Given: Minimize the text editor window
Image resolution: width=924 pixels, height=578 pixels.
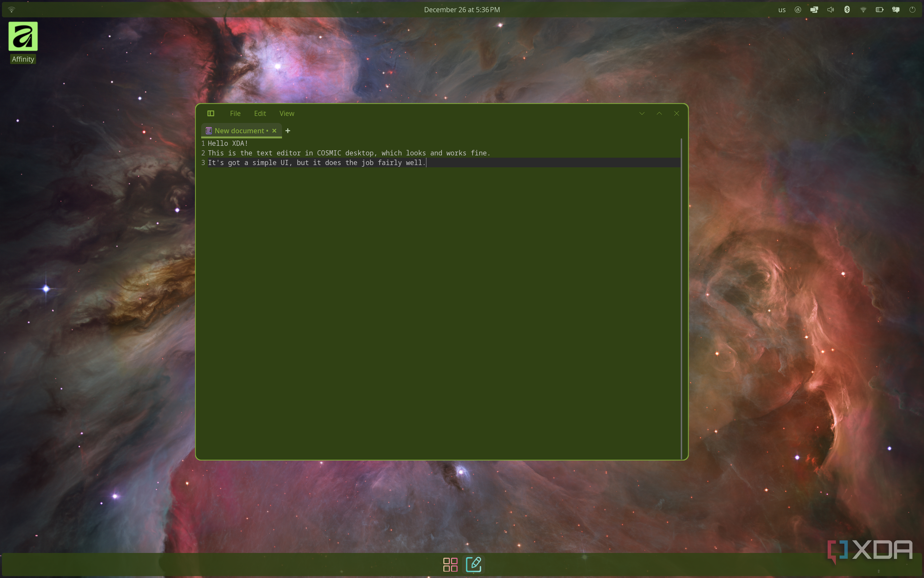Looking at the screenshot, I should click(642, 113).
